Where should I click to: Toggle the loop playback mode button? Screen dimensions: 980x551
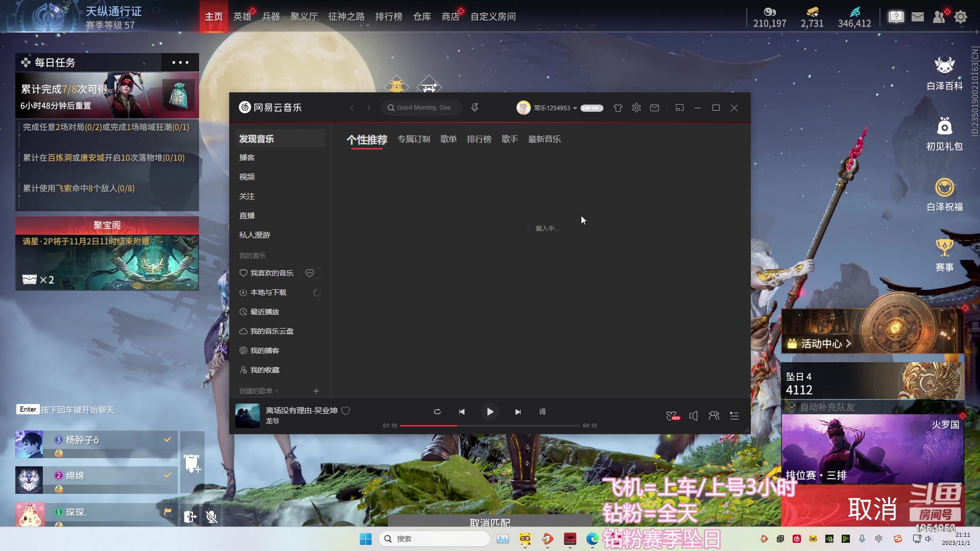437,412
